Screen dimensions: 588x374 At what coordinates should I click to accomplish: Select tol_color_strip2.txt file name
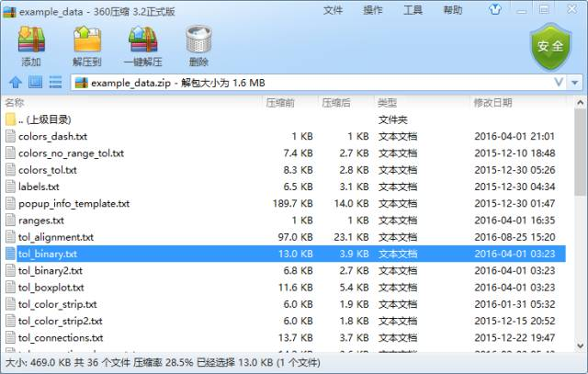coord(60,321)
